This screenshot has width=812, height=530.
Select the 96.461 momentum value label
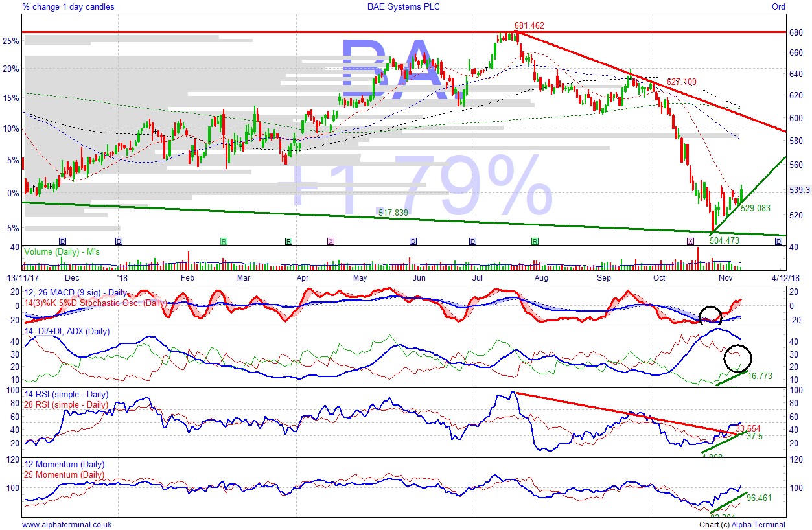[x=758, y=498]
